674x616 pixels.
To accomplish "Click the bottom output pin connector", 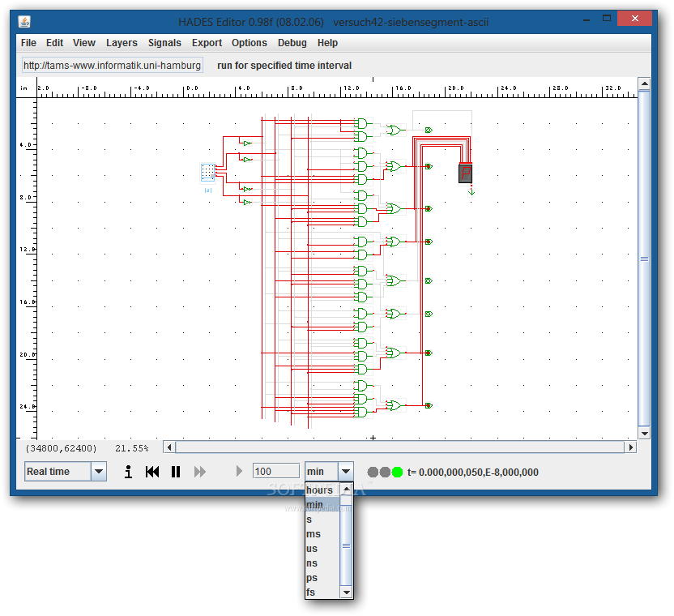I will click(429, 405).
